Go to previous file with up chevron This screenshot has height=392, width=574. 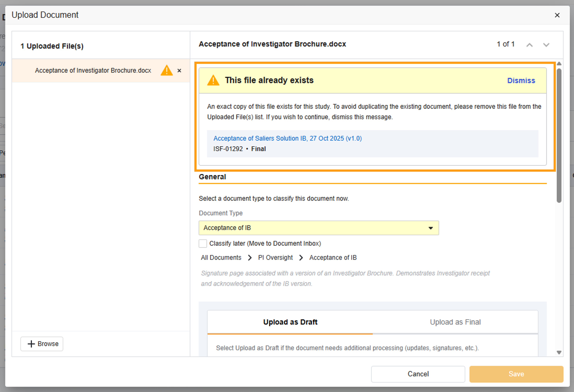(529, 45)
